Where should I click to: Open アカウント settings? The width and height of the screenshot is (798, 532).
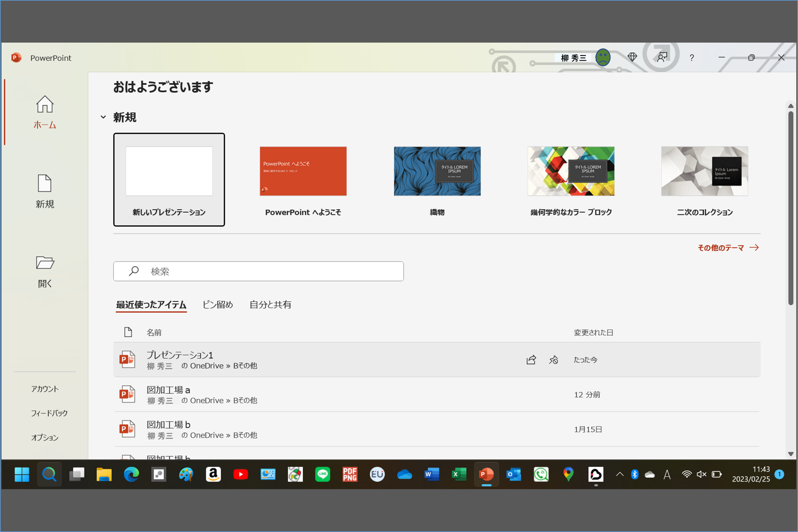point(45,389)
